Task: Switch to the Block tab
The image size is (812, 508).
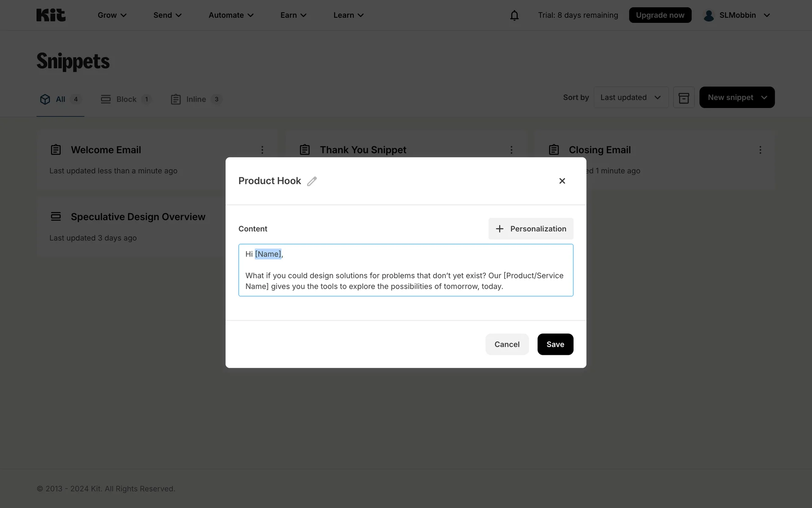Action: 126,99
